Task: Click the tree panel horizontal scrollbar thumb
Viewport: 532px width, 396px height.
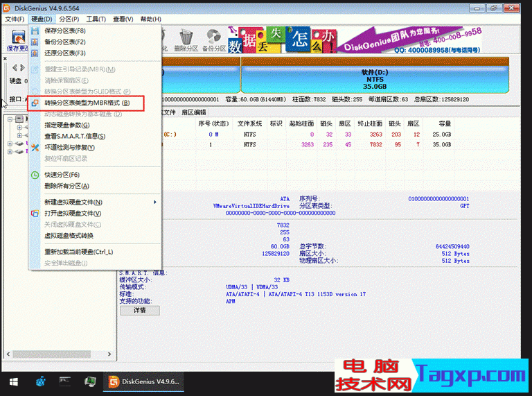Action: click(x=51, y=354)
